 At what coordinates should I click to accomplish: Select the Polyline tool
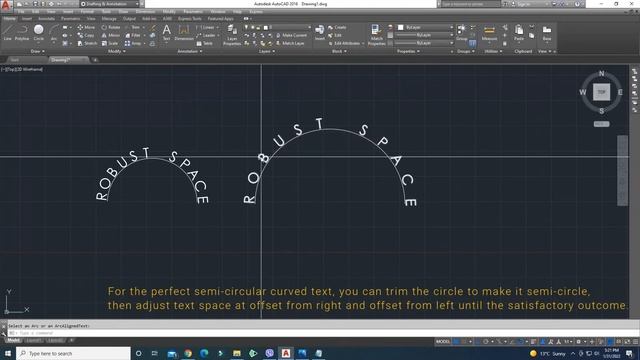pyautogui.click(x=22, y=32)
